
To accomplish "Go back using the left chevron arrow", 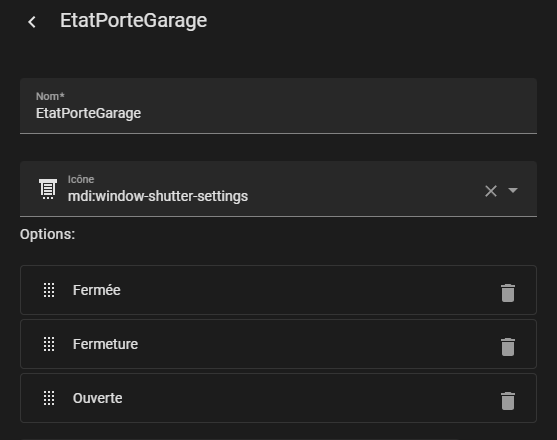I will pos(32,22).
